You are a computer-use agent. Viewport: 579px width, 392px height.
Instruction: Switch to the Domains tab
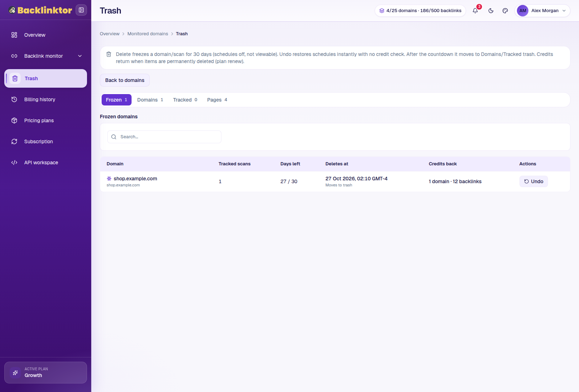[150, 100]
